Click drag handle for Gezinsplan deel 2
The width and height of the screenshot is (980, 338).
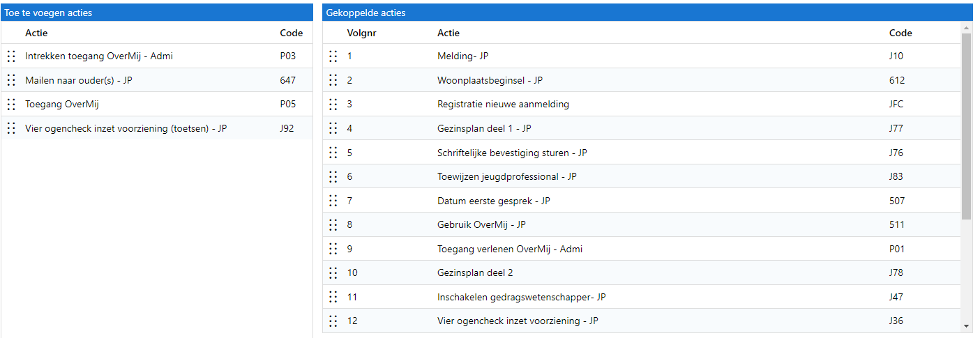[333, 272]
